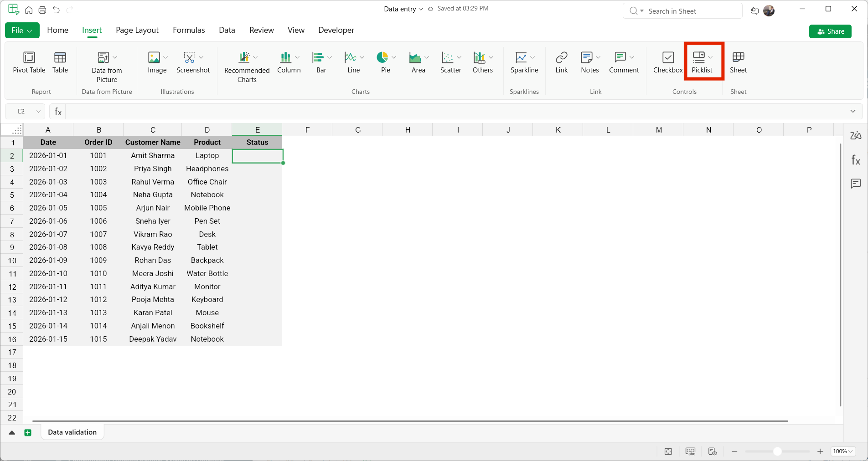The width and height of the screenshot is (868, 461).
Task: Click the green Share button
Action: click(830, 31)
